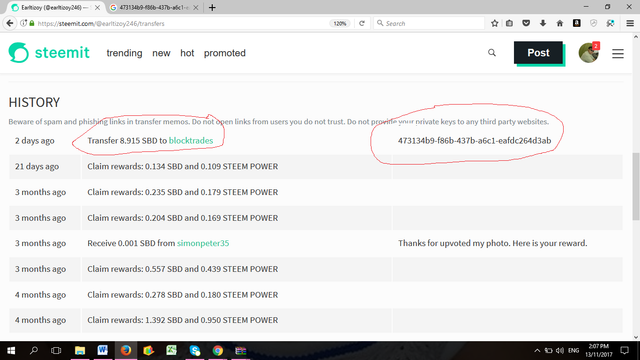Open the downloads arrow icon
This screenshot has height=360, width=640.
click(543, 23)
